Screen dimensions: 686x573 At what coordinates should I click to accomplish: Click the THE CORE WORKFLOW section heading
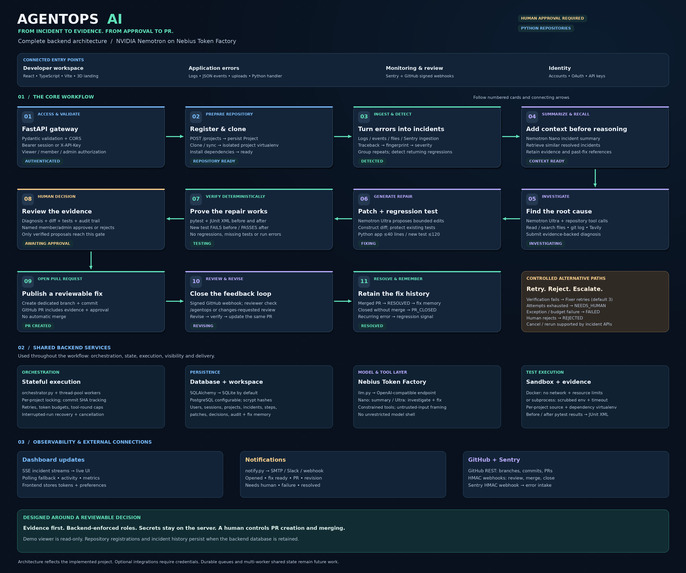point(56,97)
